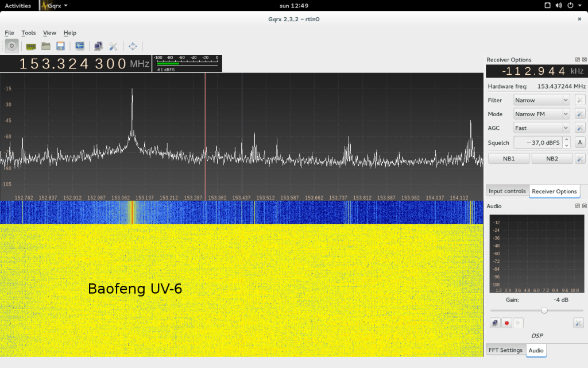Open Activities overview in top bar
This screenshot has height=368, width=588.
click(18, 6)
